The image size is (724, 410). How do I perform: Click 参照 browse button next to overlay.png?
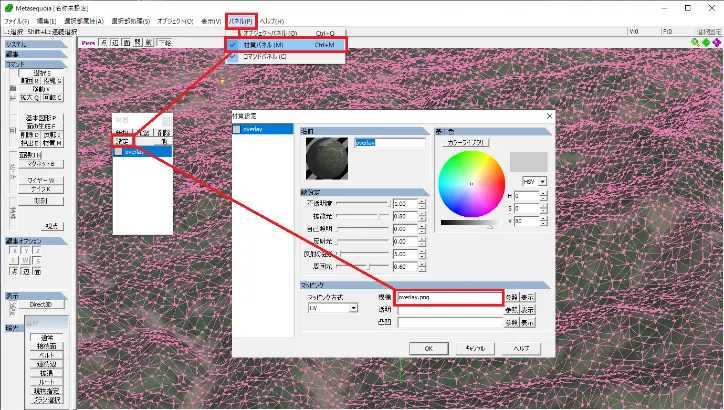coord(512,297)
